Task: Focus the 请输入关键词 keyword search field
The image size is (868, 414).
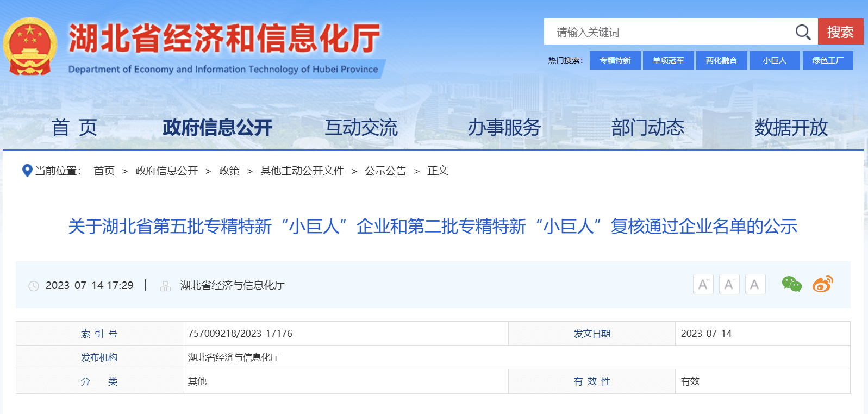Action: tap(669, 32)
